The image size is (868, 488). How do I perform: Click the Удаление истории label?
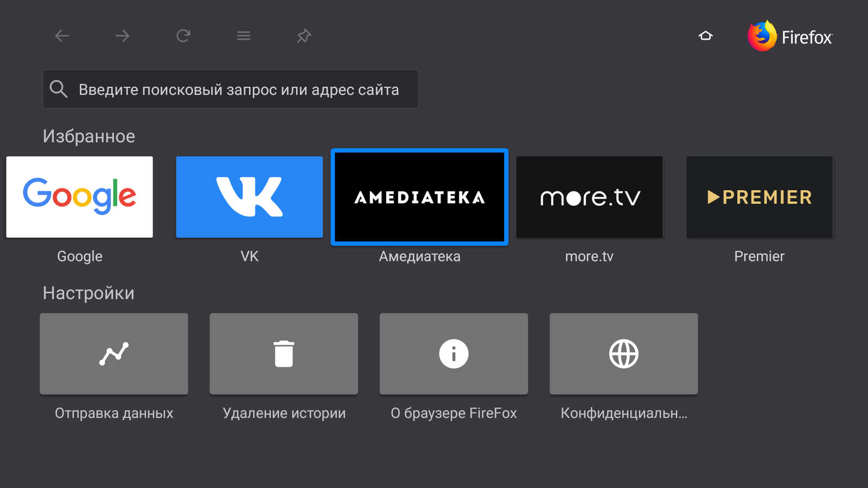[284, 413]
